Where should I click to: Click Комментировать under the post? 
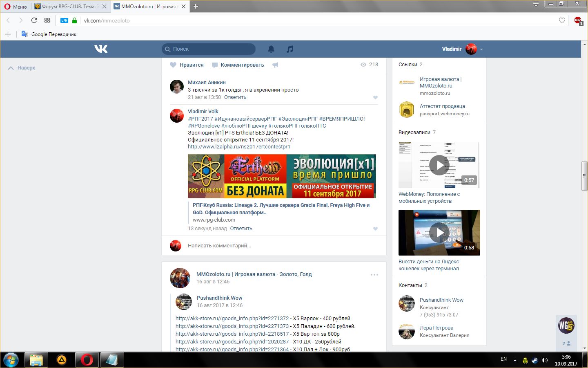point(238,65)
